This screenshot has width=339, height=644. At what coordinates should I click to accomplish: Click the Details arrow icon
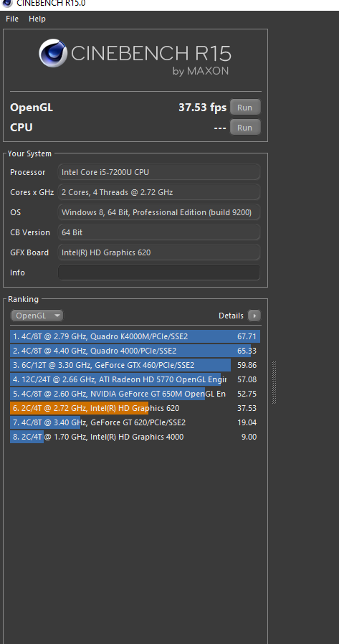254,316
